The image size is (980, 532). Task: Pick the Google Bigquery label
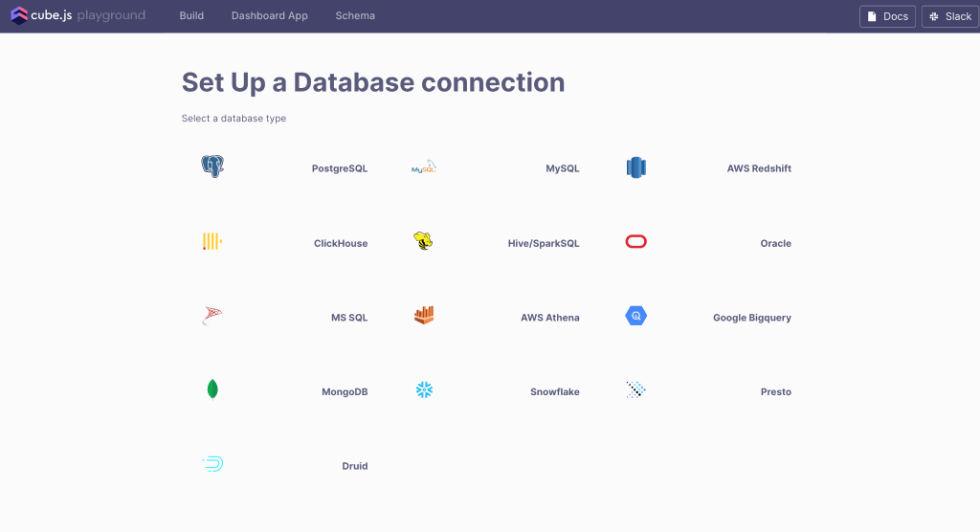pos(752,318)
